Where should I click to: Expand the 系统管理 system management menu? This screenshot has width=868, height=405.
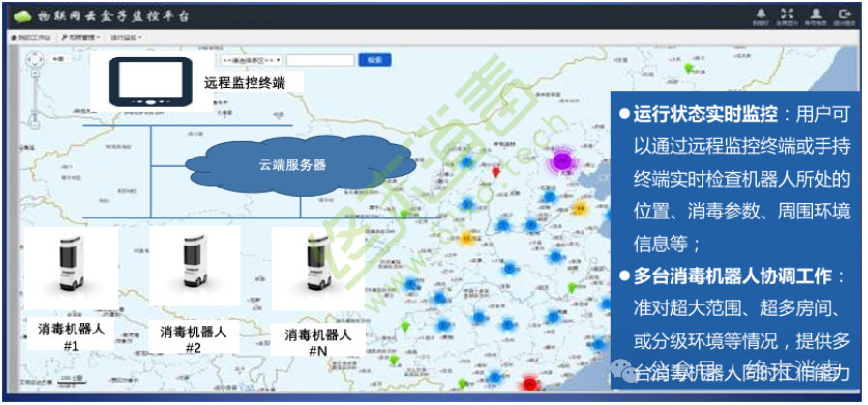[x=81, y=37]
